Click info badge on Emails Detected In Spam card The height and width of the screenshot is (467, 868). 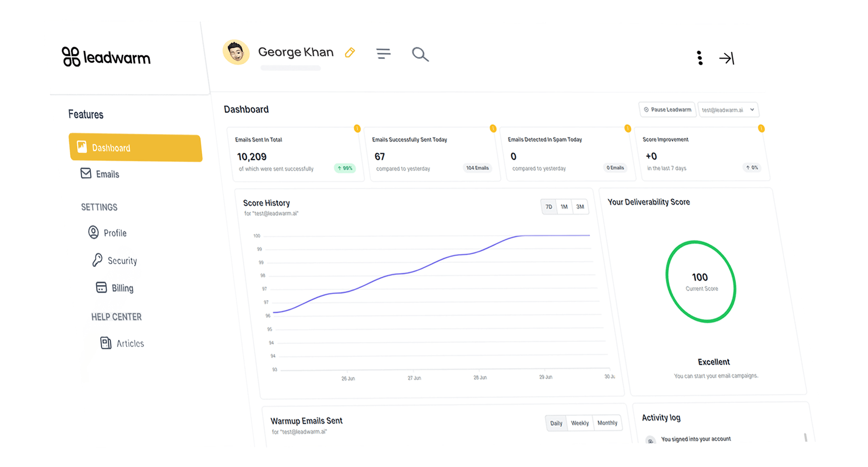628,128
